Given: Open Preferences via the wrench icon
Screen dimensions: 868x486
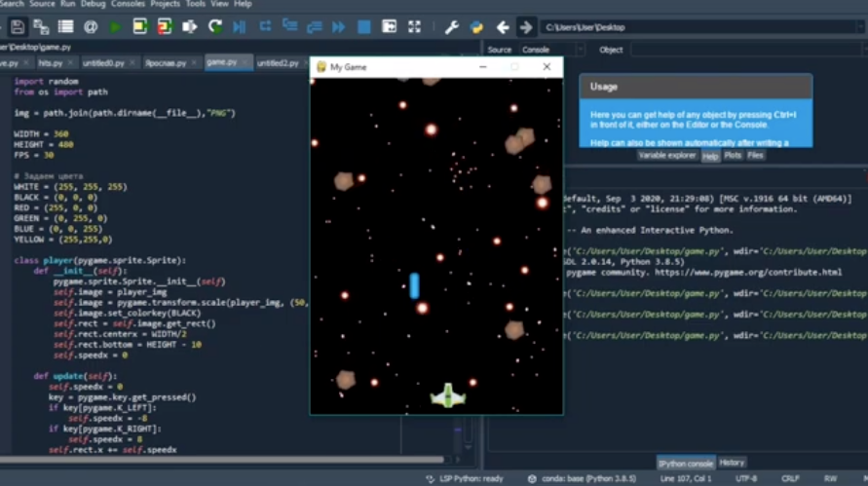Looking at the screenshot, I should 451,27.
